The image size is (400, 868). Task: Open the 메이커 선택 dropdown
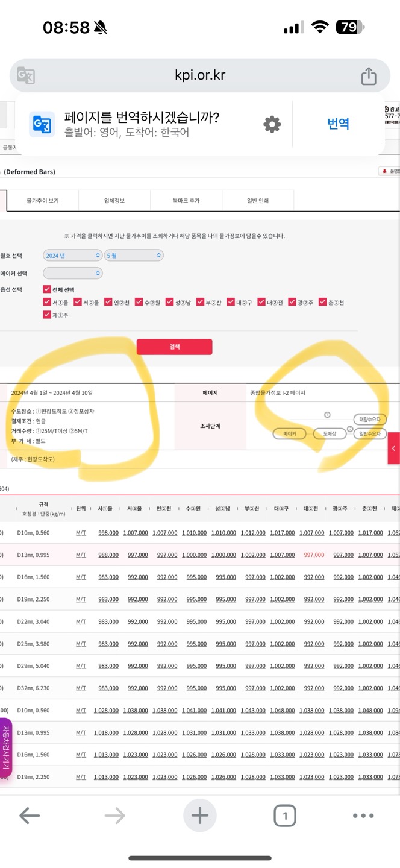pos(72,274)
